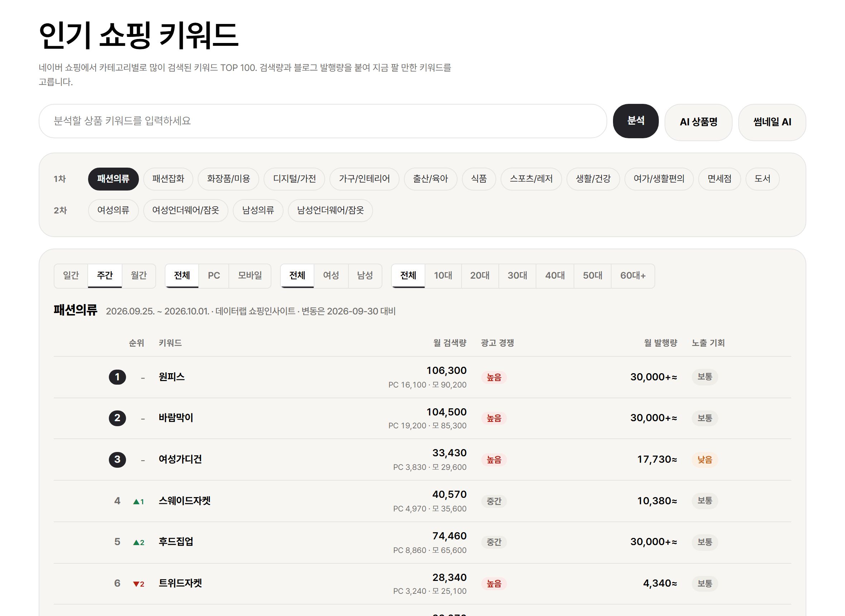Choose the 디지털/가전 category
Viewport: 845px width, 616px height.
click(294, 179)
